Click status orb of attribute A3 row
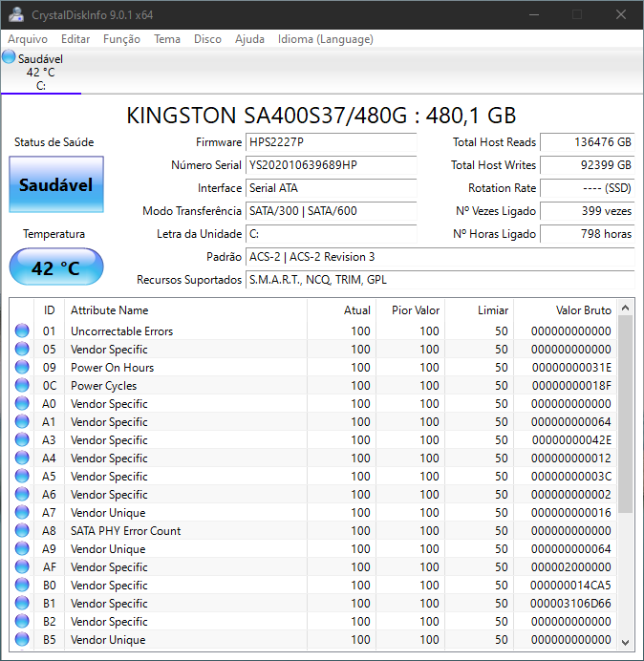The image size is (644, 661). point(22,439)
